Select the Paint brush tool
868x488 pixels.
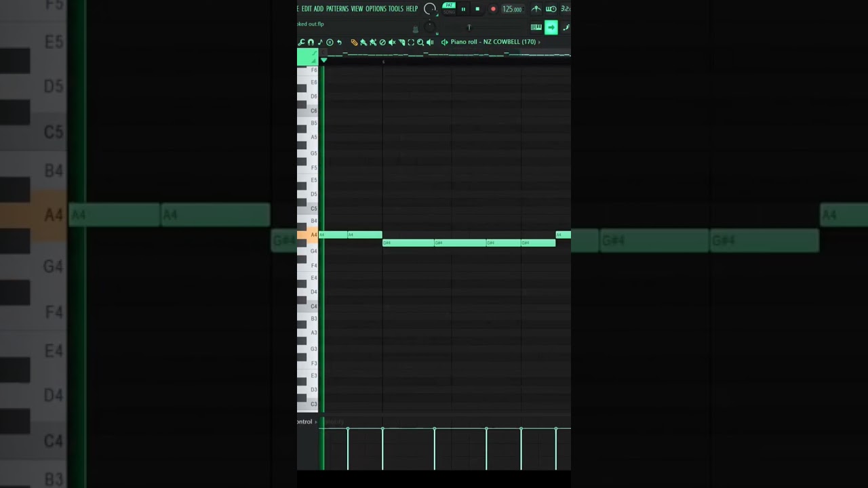click(x=363, y=41)
